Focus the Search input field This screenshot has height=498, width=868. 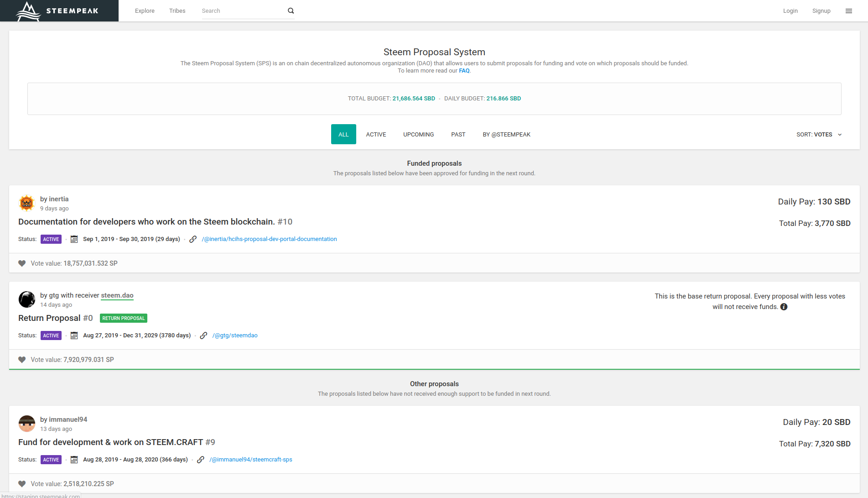(243, 11)
